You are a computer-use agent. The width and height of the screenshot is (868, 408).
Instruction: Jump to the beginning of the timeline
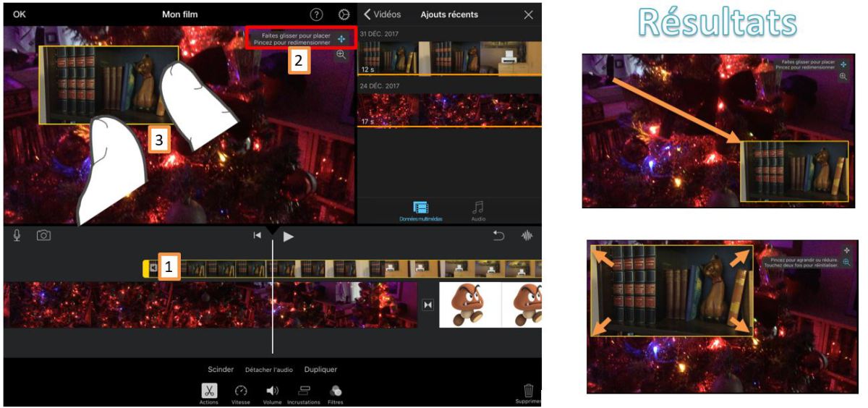pos(257,236)
